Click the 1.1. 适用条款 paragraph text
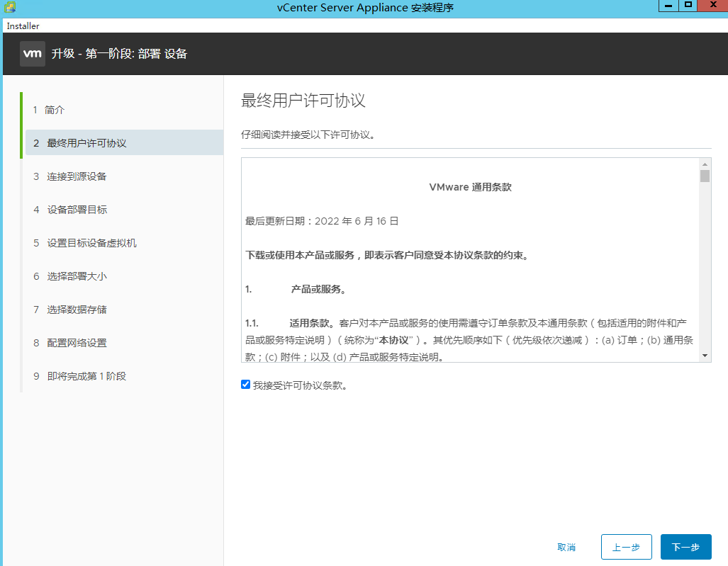 pos(469,340)
